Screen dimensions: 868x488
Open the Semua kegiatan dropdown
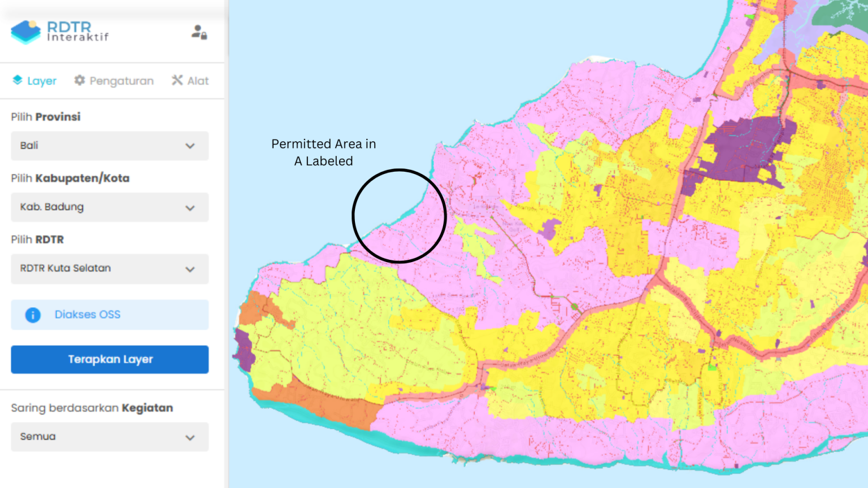[x=109, y=437]
